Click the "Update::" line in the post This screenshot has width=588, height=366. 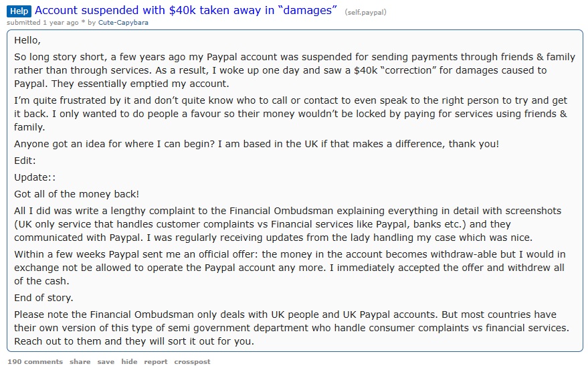(35, 177)
